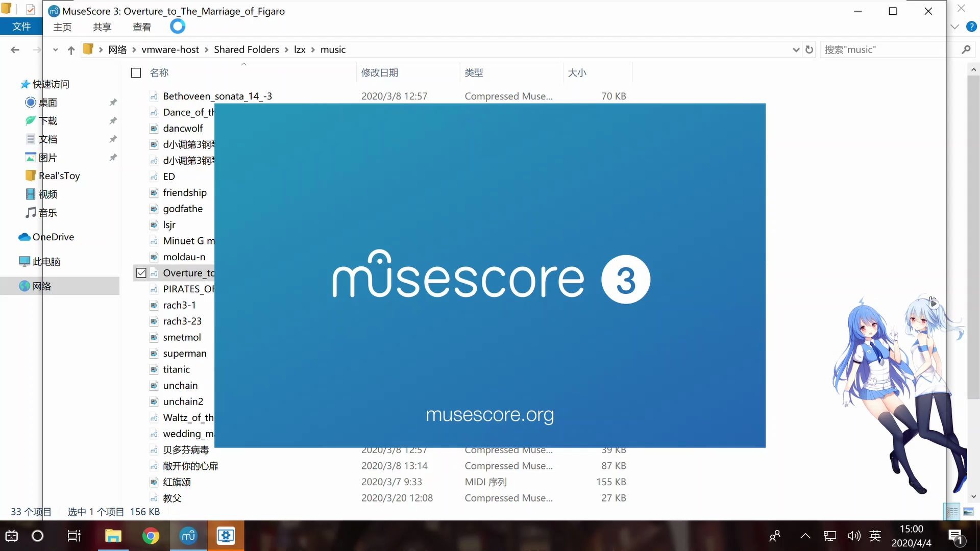The width and height of the screenshot is (980, 551).
Task: Open the 文件 (File) menu
Action: pos(22,27)
